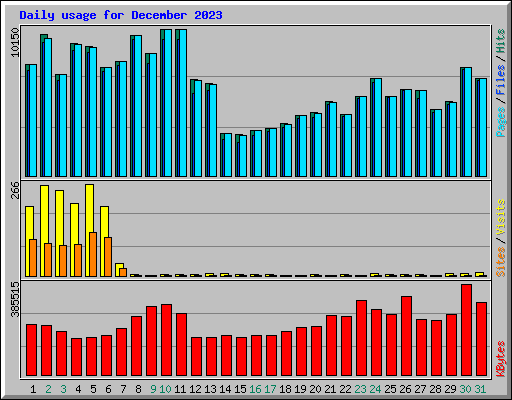This screenshot has width=512, height=400.
Task: Click the "266" axis maximum label
Action: point(15,190)
